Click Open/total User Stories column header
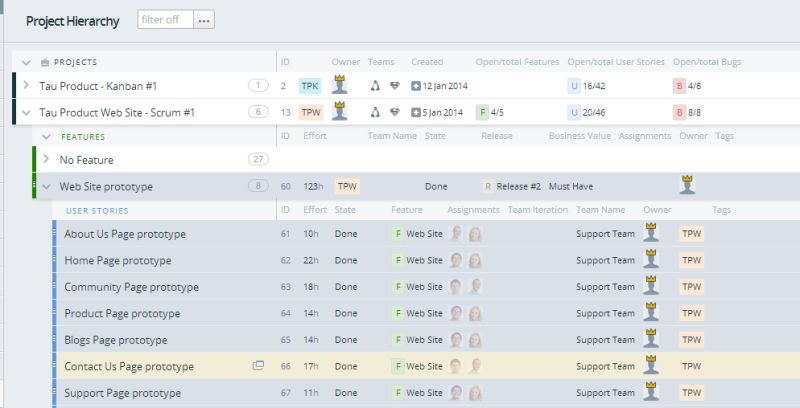This screenshot has width=800, height=408. coord(616,62)
